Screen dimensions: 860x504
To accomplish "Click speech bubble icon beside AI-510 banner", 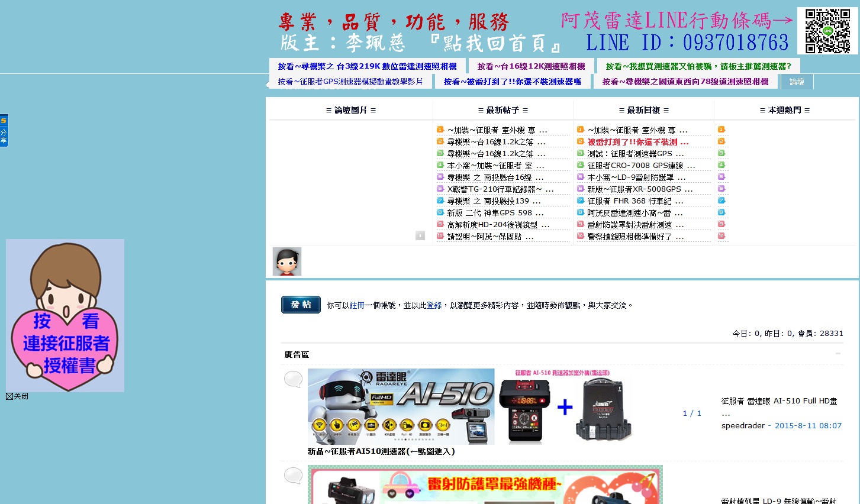I will point(293,379).
